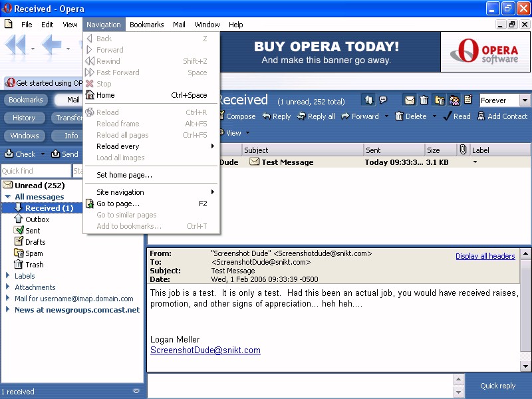The width and height of the screenshot is (532, 399).
Task: Click the Rewind double-arrow toolbar icon
Action: (x=15, y=45)
